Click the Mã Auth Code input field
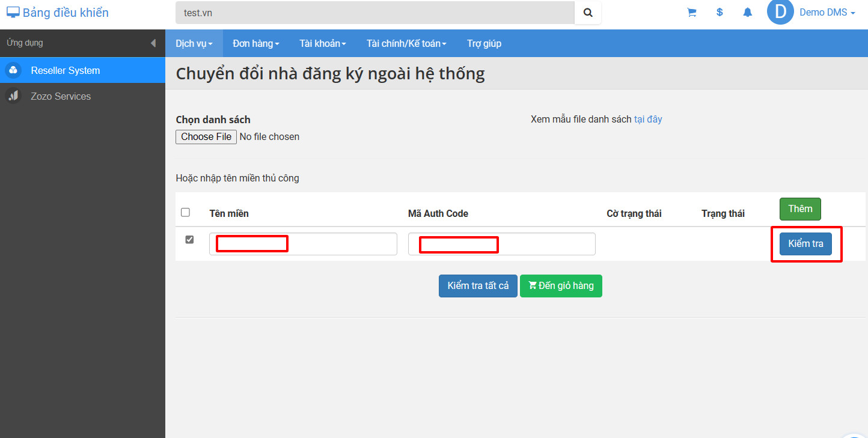The image size is (868, 438). point(502,244)
